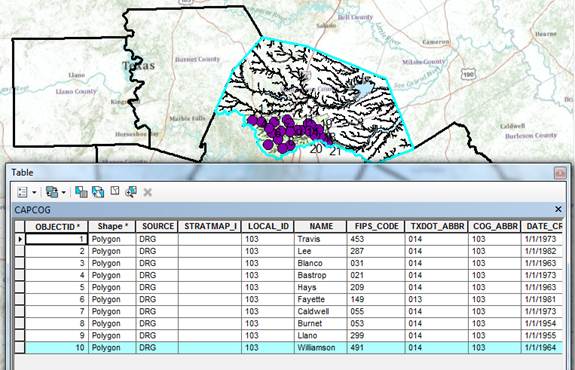Click the Zoom To Selected icon

point(131,191)
